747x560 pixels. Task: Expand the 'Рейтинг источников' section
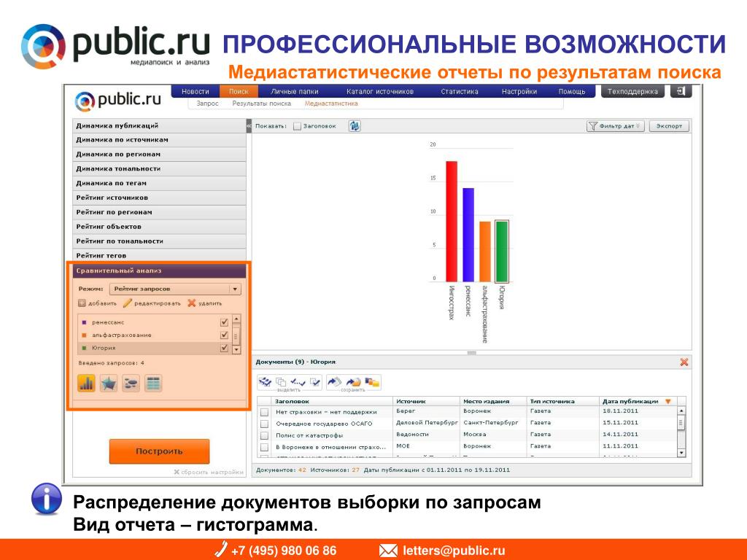point(159,198)
